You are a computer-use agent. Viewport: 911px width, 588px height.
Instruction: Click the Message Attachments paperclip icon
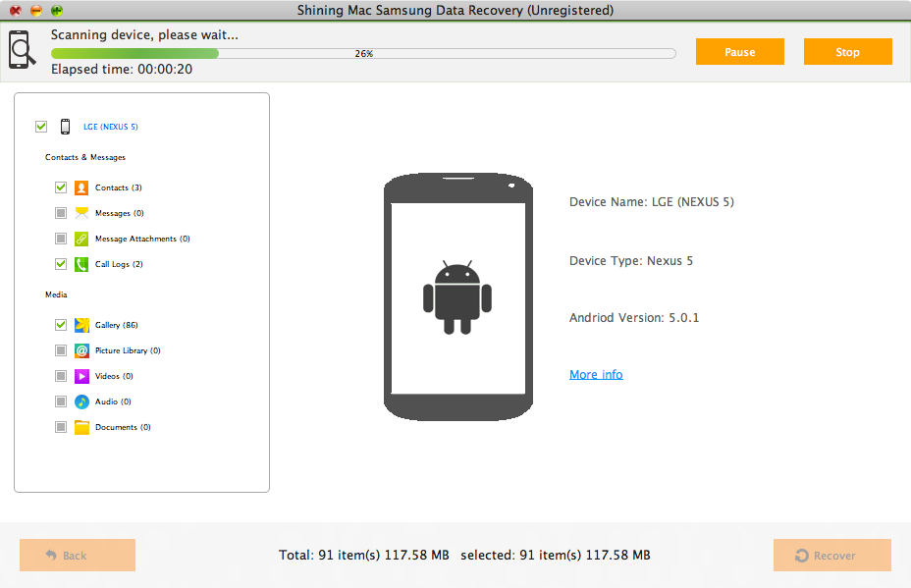click(81, 239)
